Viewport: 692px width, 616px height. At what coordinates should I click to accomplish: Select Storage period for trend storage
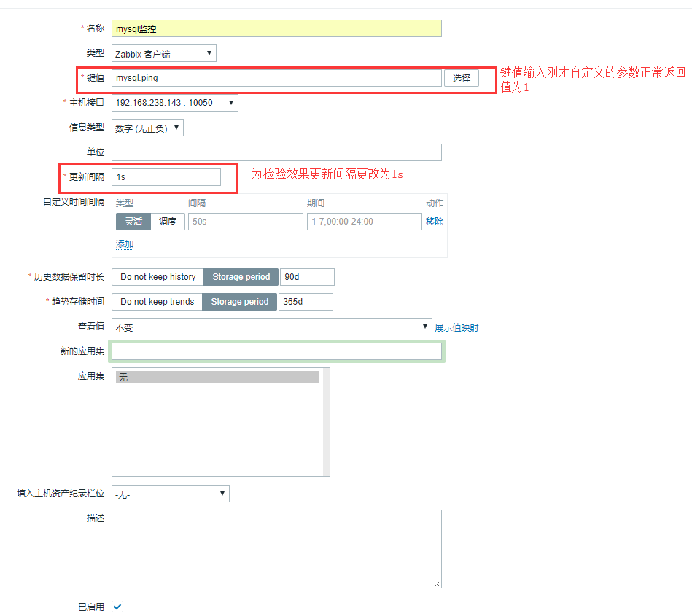pyautogui.click(x=240, y=302)
